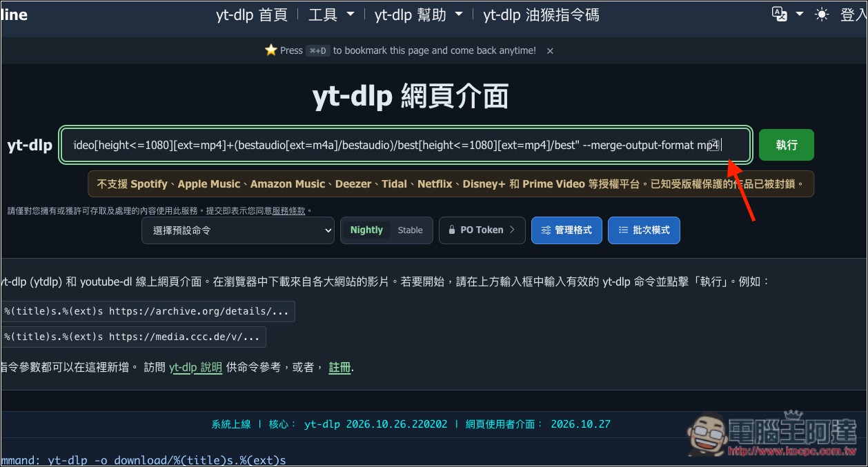Viewport: 868px width, 467px height.
Task: Open the yt-dlp 說明 link
Action: 196,368
